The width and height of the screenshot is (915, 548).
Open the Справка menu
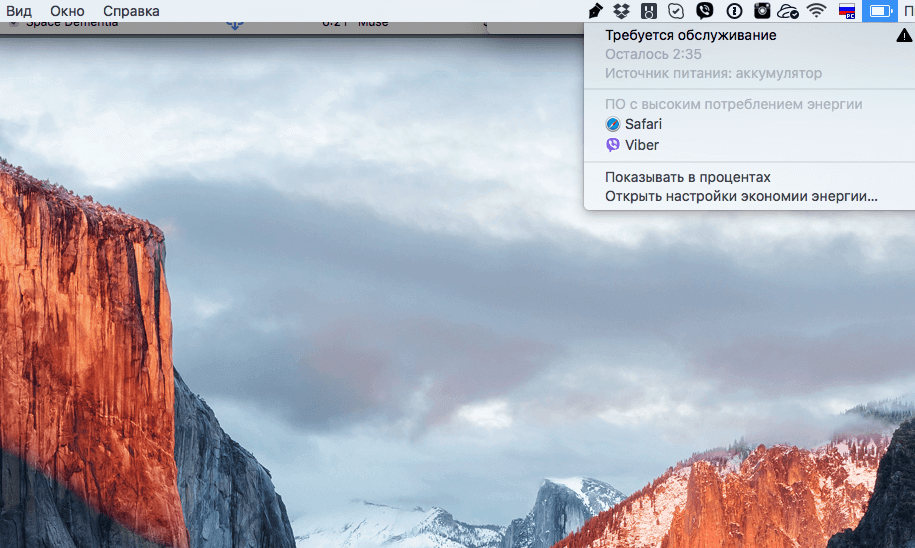131,11
